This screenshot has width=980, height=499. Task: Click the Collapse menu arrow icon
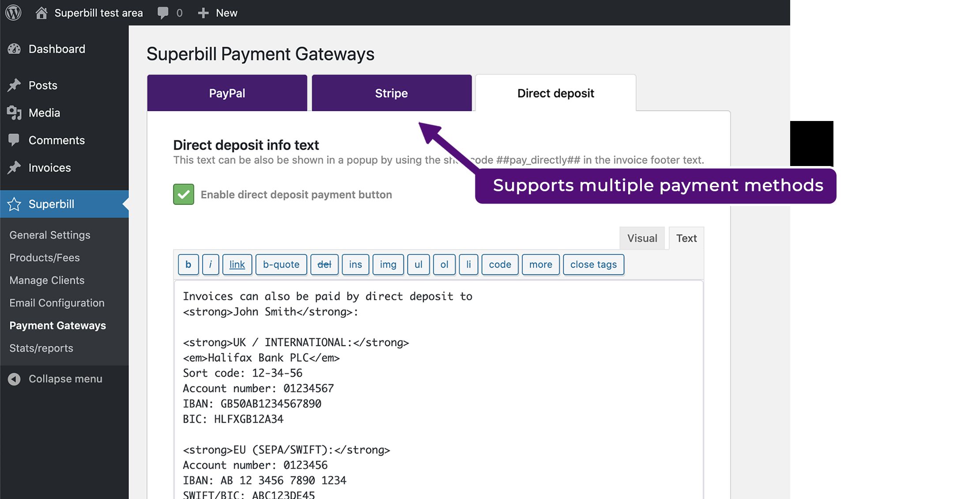pyautogui.click(x=14, y=379)
